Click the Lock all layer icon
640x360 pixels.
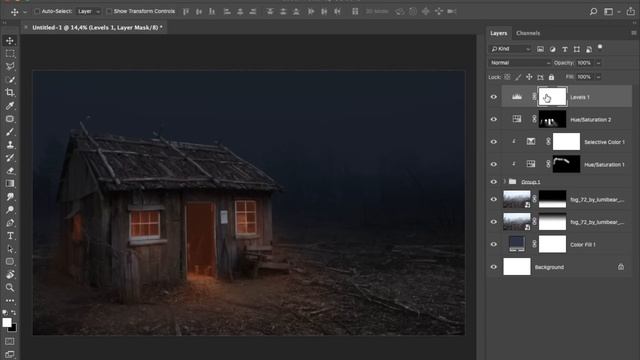551,77
